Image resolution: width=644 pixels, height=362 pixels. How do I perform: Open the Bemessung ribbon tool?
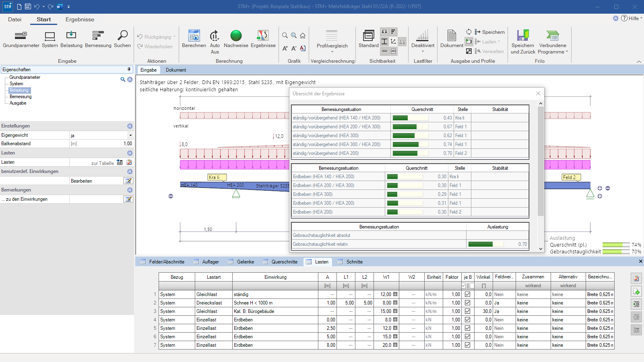click(x=98, y=39)
